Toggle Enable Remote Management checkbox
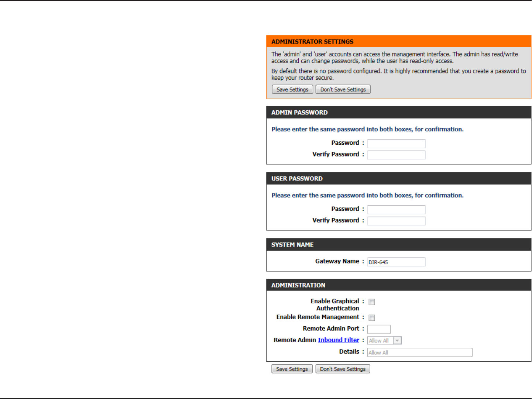 [x=372, y=318]
